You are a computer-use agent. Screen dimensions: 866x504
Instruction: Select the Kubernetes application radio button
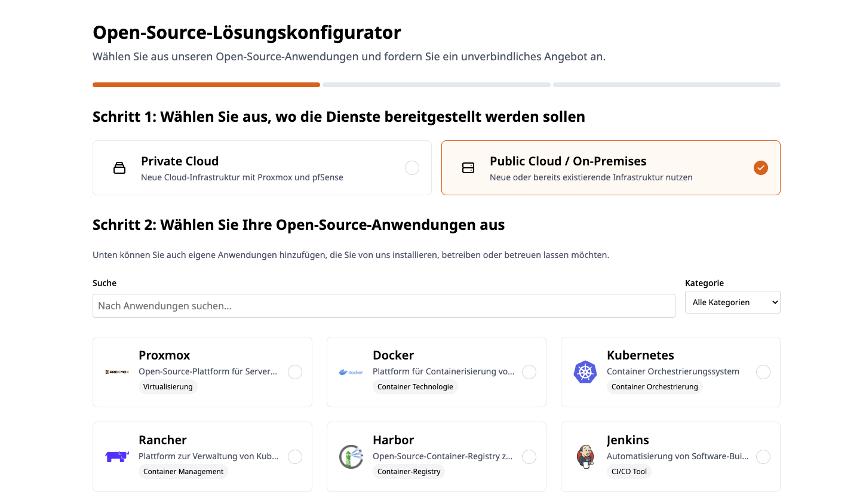pyautogui.click(x=763, y=372)
